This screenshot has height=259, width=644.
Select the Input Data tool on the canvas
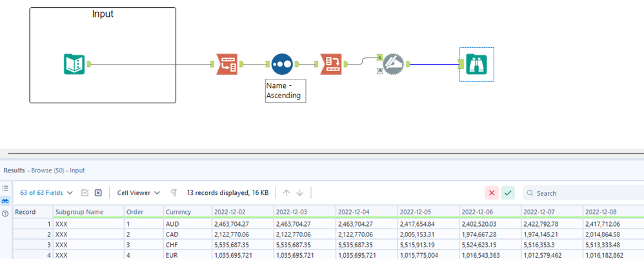tap(74, 64)
